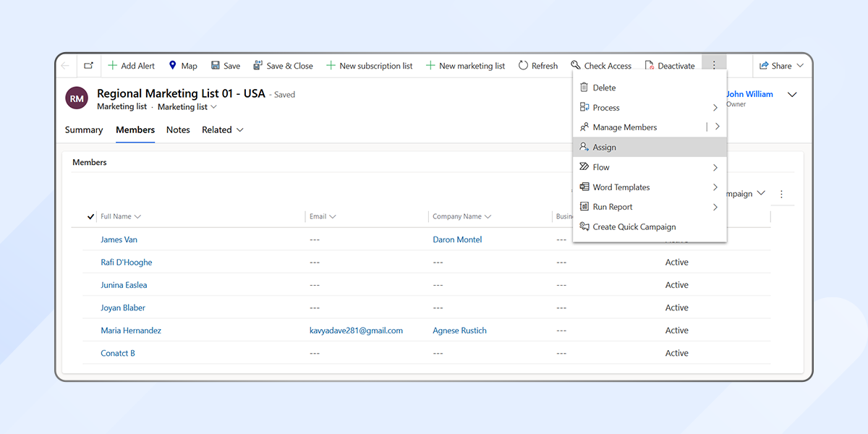Click the Manage Members people icon

point(584,127)
